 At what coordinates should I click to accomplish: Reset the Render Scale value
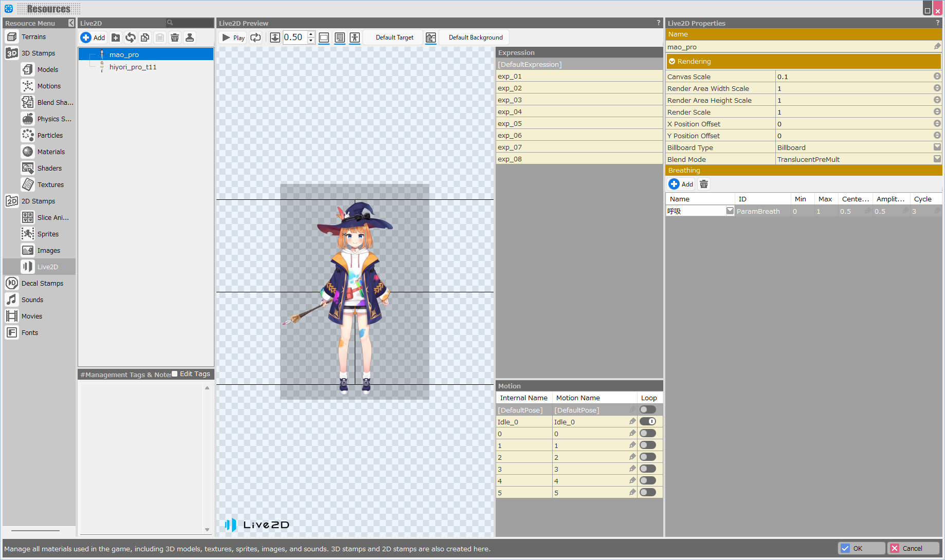[937, 112]
